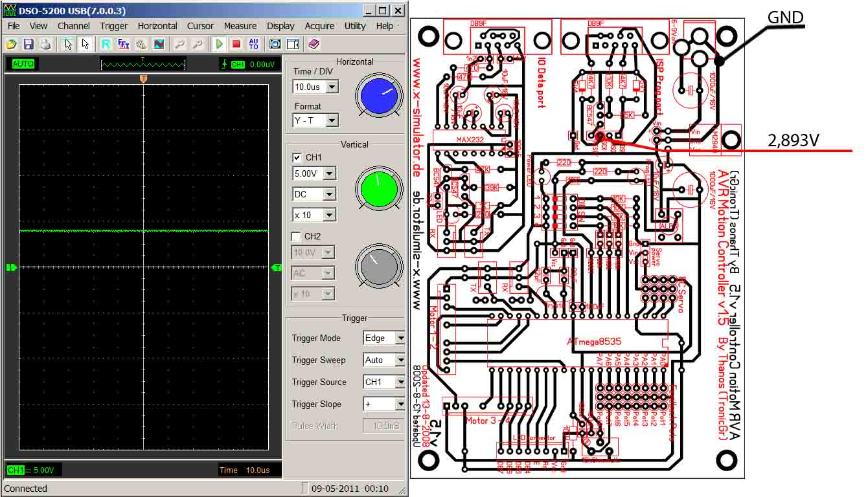Open the FFT analysis tool
Viewport: 868px width, 497px height.
[123, 44]
